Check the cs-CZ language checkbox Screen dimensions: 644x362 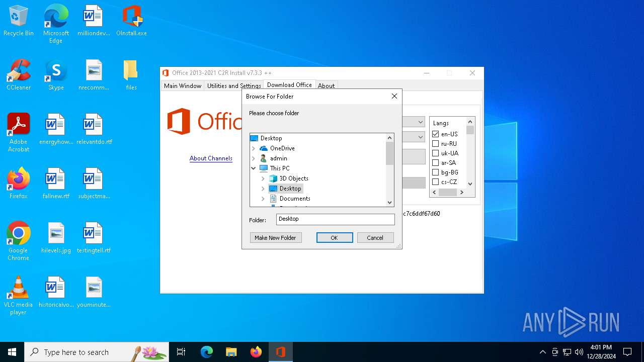click(x=436, y=182)
